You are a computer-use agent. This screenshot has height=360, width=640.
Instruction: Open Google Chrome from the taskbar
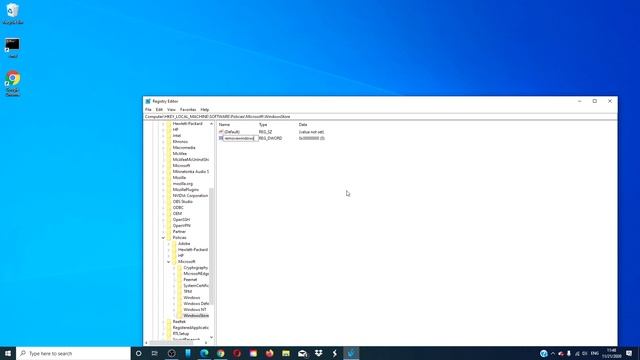(x=221, y=353)
